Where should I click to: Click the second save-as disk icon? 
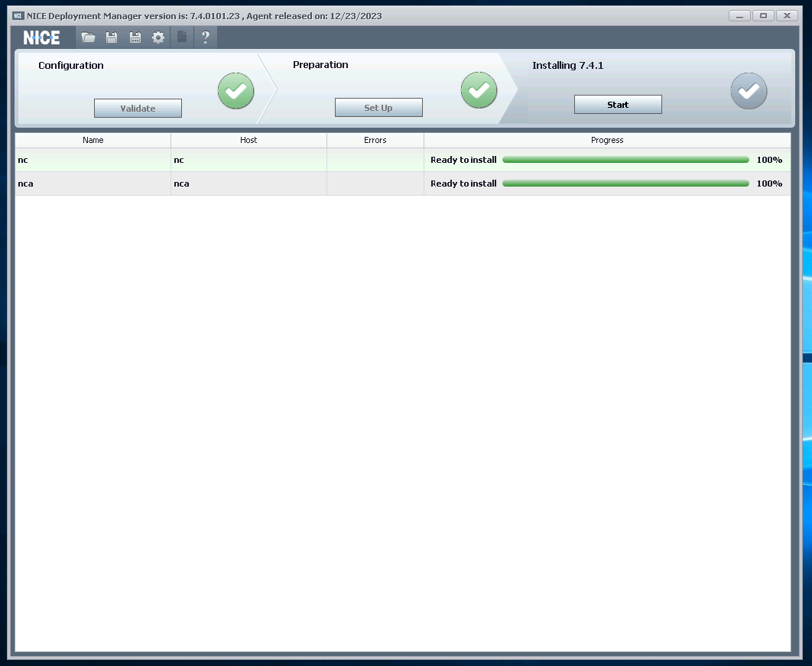tap(135, 37)
